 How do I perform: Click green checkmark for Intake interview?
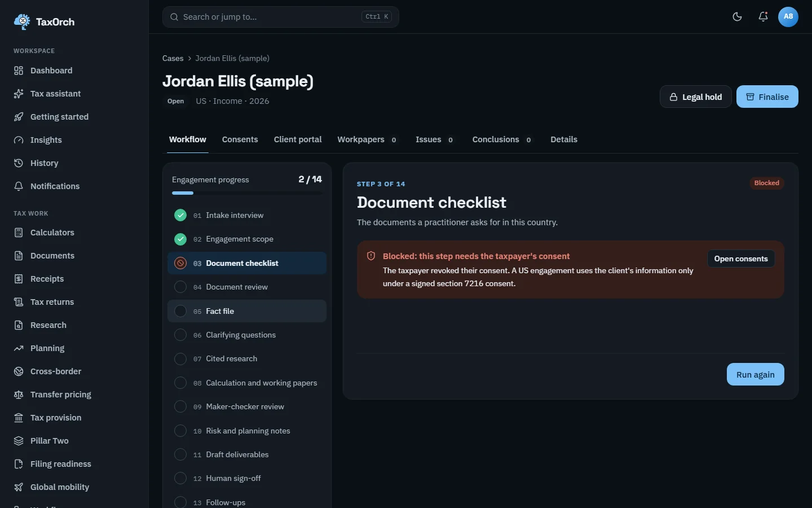coord(180,215)
